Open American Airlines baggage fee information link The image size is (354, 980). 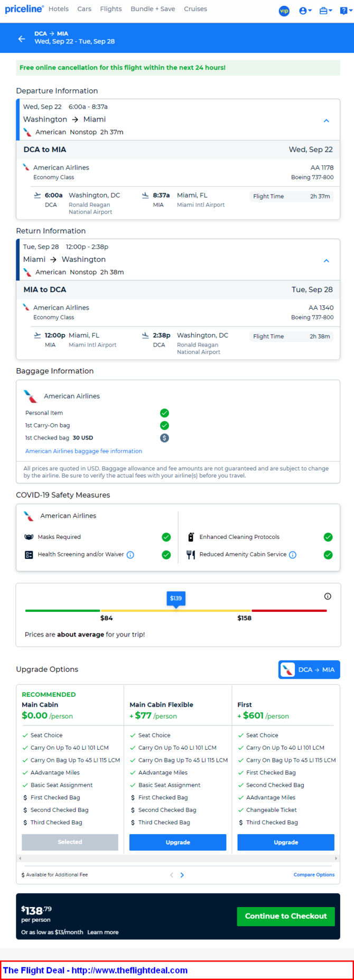[83, 451]
